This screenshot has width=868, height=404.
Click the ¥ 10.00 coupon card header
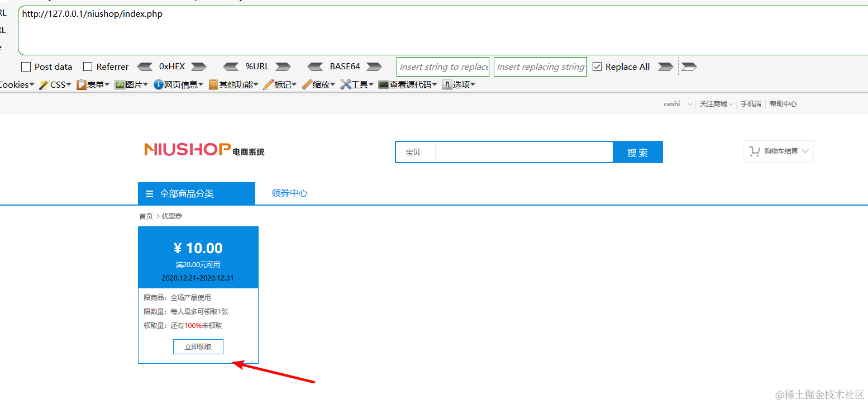(198, 258)
